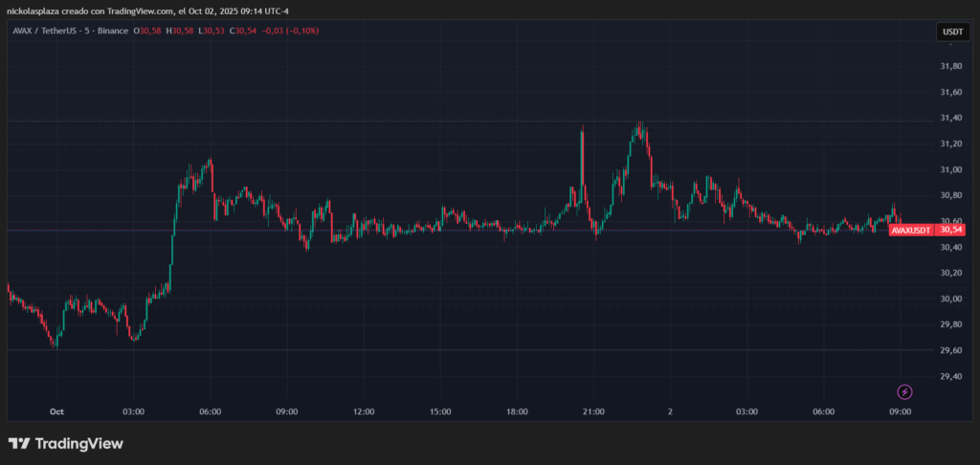This screenshot has width=980, height=465.
Task: Click the red AVAXUSDT price line tag
Action: 912,231
